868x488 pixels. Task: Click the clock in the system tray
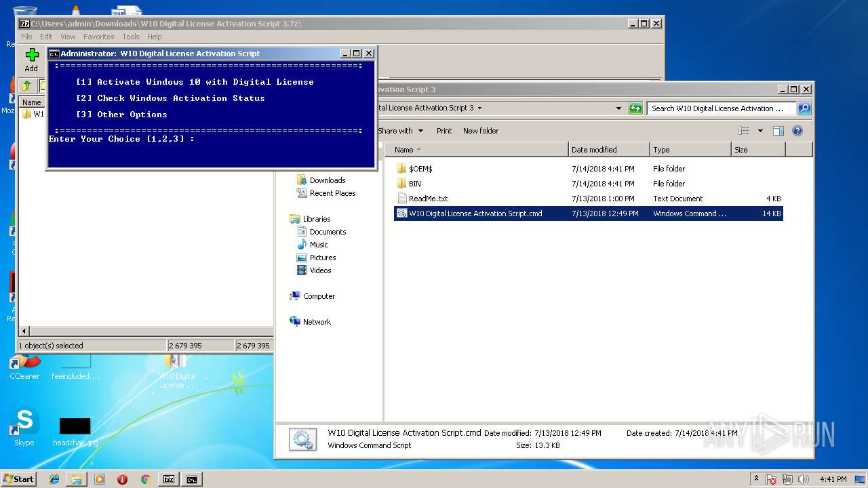pos(833,479)
